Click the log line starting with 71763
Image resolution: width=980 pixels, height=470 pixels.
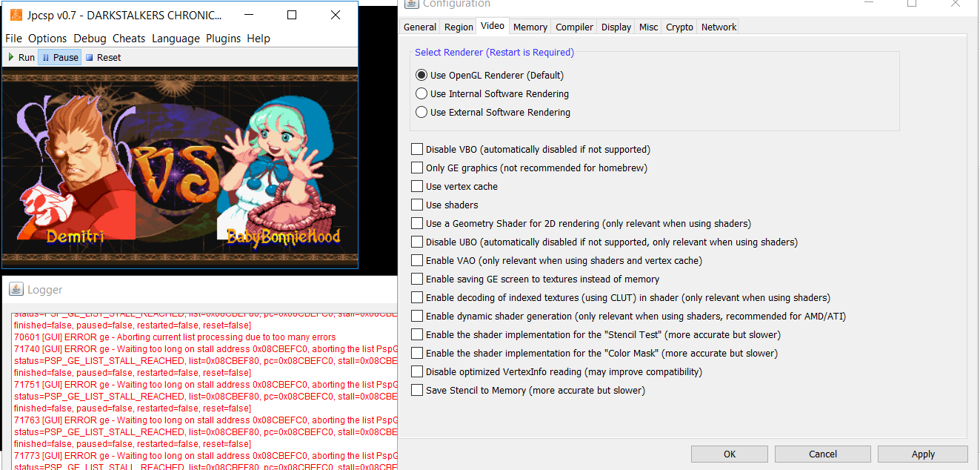tap(206, 420)
